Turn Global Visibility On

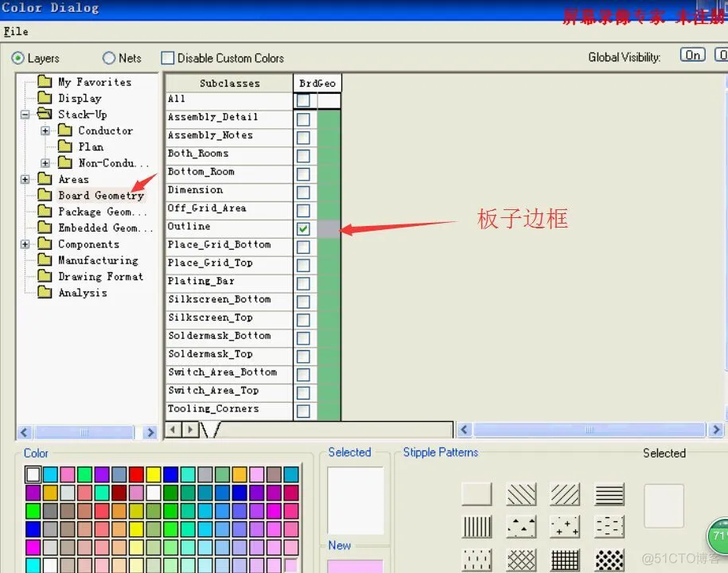pyautogui.click(x=693, y=55)
